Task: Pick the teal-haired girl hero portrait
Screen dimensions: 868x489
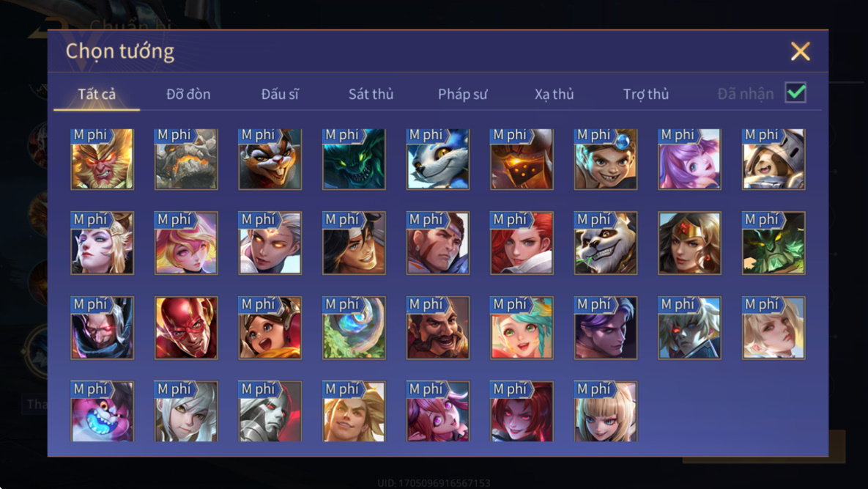Action: pyautogui.click(x=522, y=328)
